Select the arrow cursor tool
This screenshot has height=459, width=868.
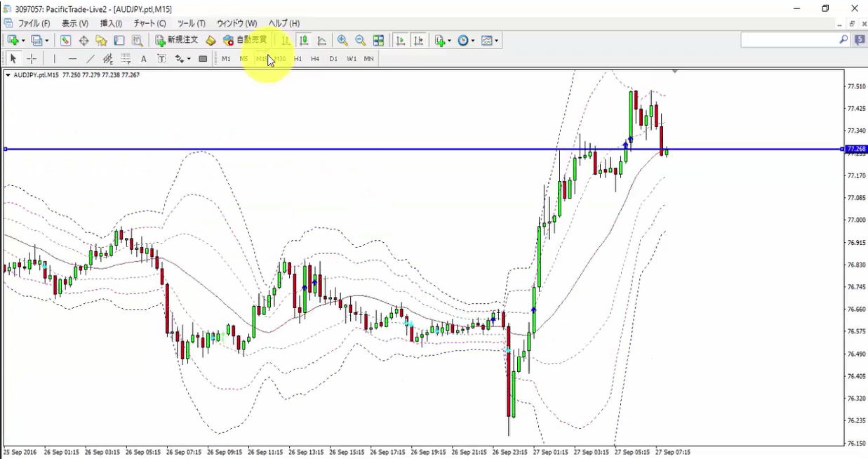tap(13, 59)
